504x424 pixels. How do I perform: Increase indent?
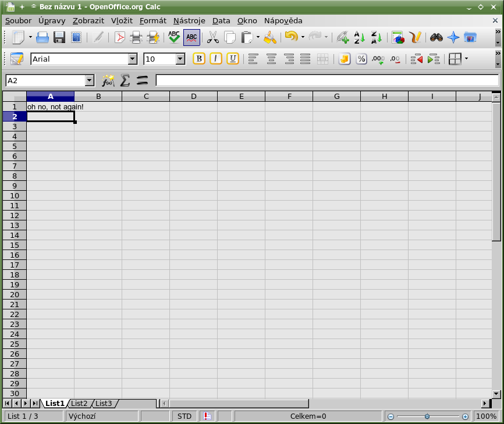tap(434, 59)
